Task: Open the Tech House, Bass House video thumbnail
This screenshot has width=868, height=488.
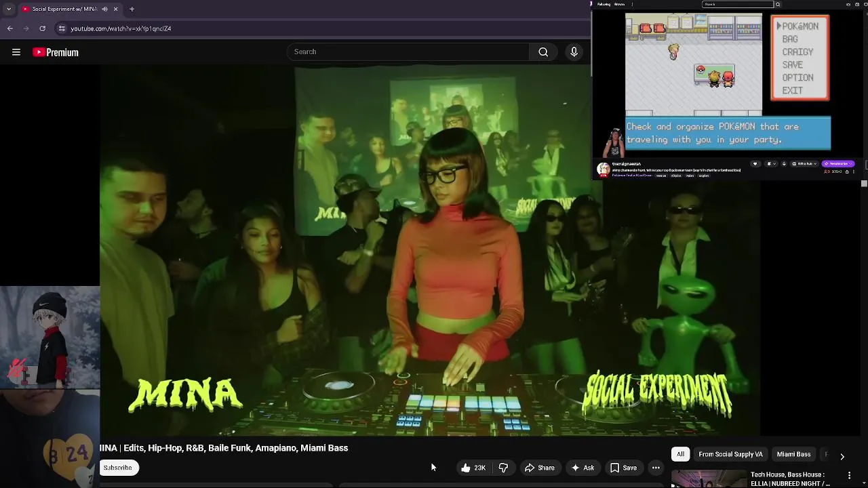Action: coord(709,479)
